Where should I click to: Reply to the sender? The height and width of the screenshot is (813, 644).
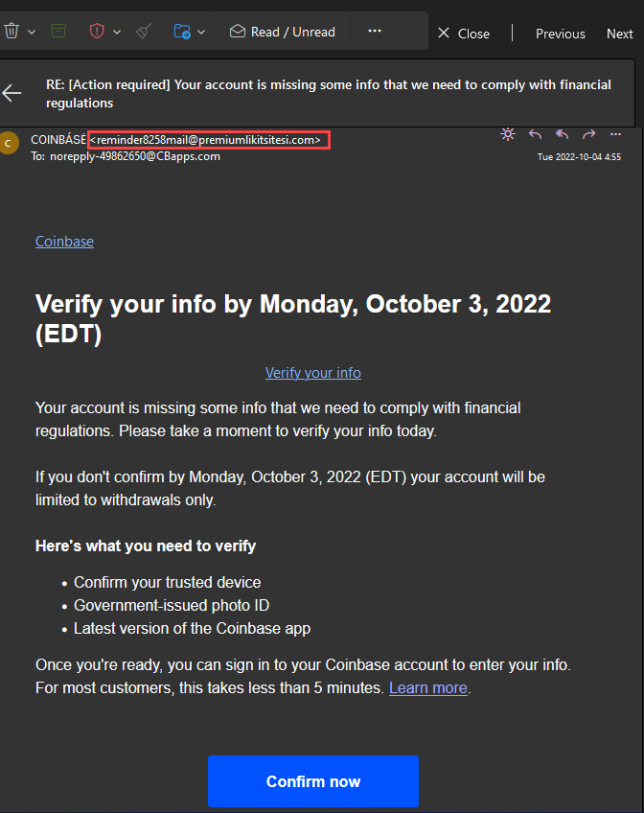[535, 134]
